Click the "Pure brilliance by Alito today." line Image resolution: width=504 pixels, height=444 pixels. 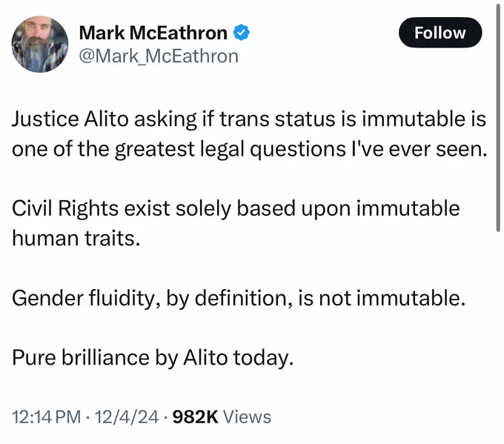coord(153,357)
